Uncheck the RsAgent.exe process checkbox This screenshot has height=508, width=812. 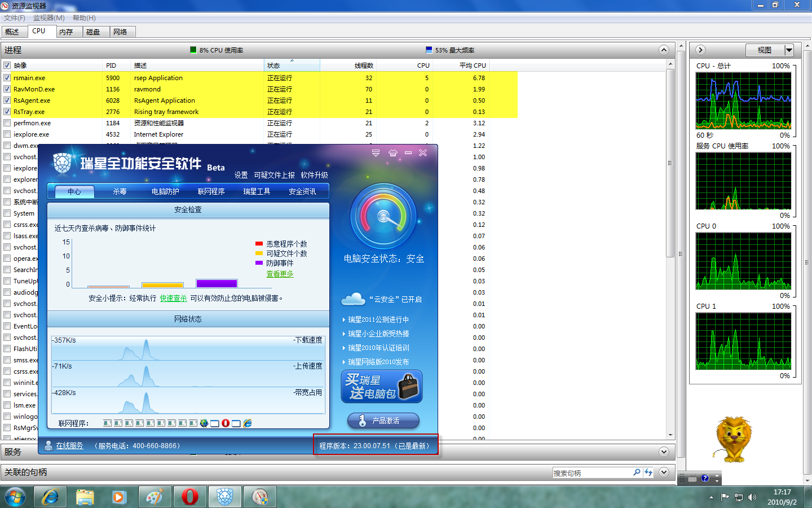(x=7, y=100)
